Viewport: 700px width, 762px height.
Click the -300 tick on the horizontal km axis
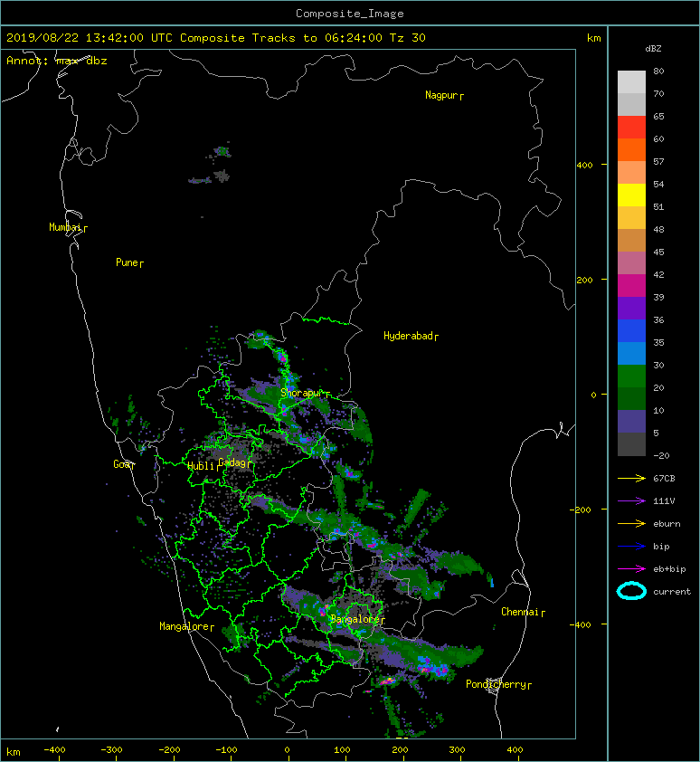coord(111,750)
